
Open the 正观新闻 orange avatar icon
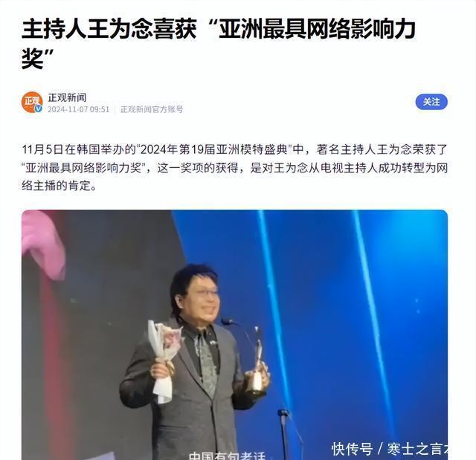coord(32,103)
